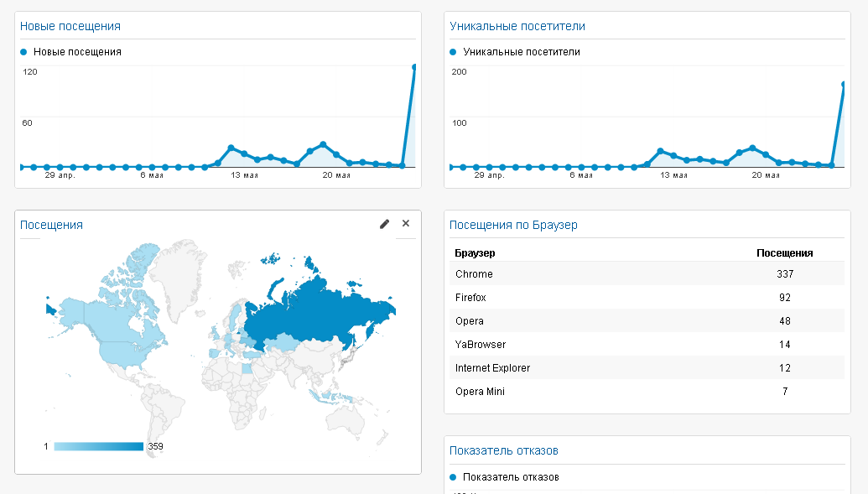Image resolution: width=868 pixels, height=494 pixels.
Task: Click the 13 мая label in Новые посещения chart
Action: (x=244, y=175)
